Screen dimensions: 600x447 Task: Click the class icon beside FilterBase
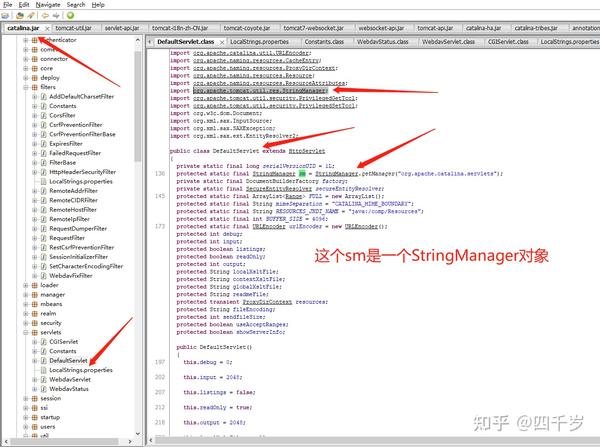[x=44, y=163]
